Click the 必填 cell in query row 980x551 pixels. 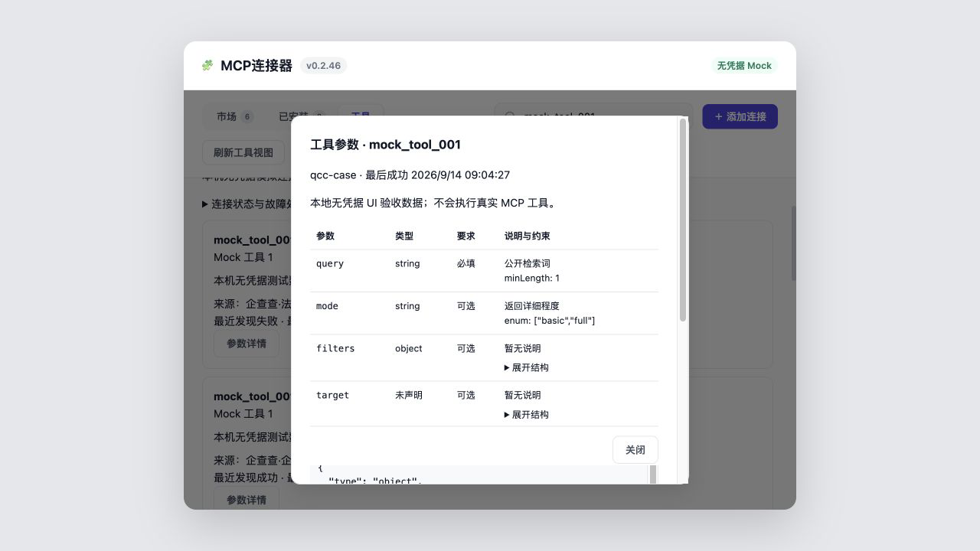pyautogui.click(x=466, y=263)
